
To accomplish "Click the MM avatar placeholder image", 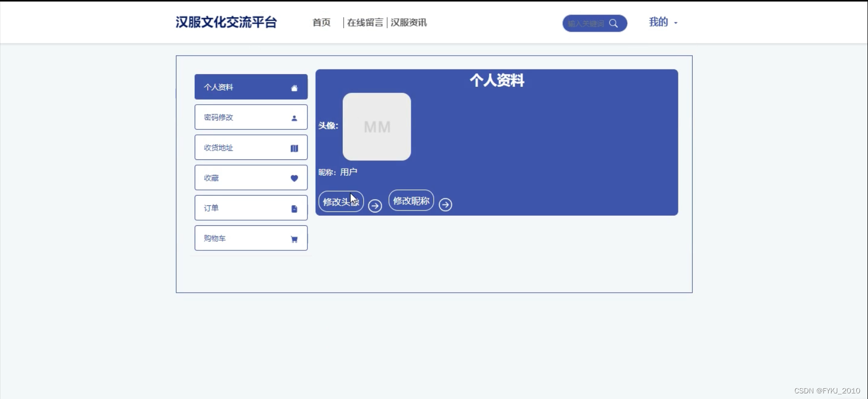I will coord(377,127).
